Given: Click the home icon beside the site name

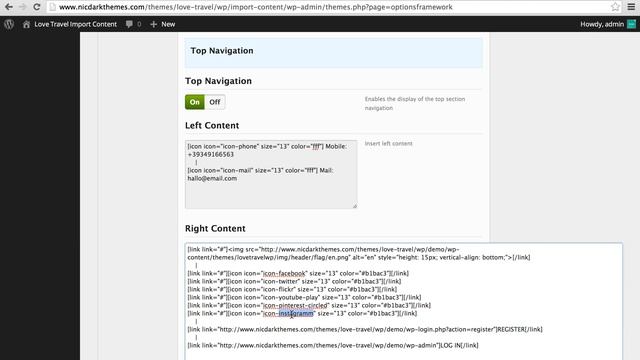Looking at the screenshot, I should (26, 24).
